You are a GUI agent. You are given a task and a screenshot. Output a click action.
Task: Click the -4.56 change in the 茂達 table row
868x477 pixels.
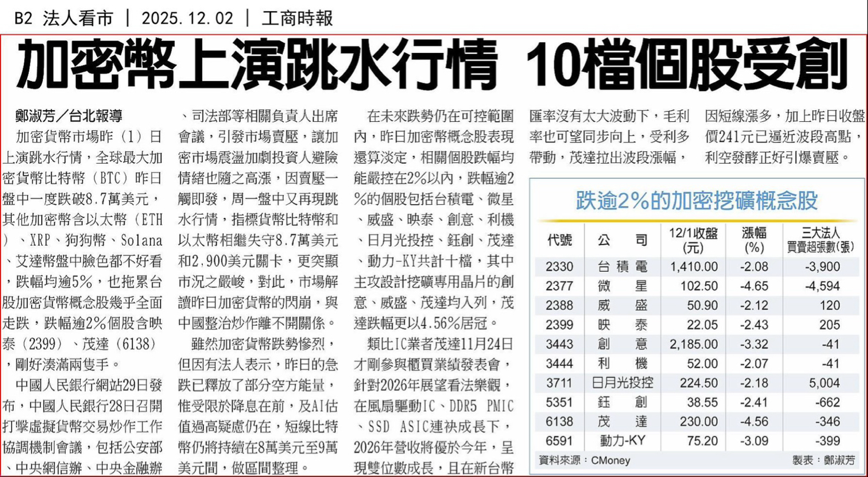click(753, 422)
